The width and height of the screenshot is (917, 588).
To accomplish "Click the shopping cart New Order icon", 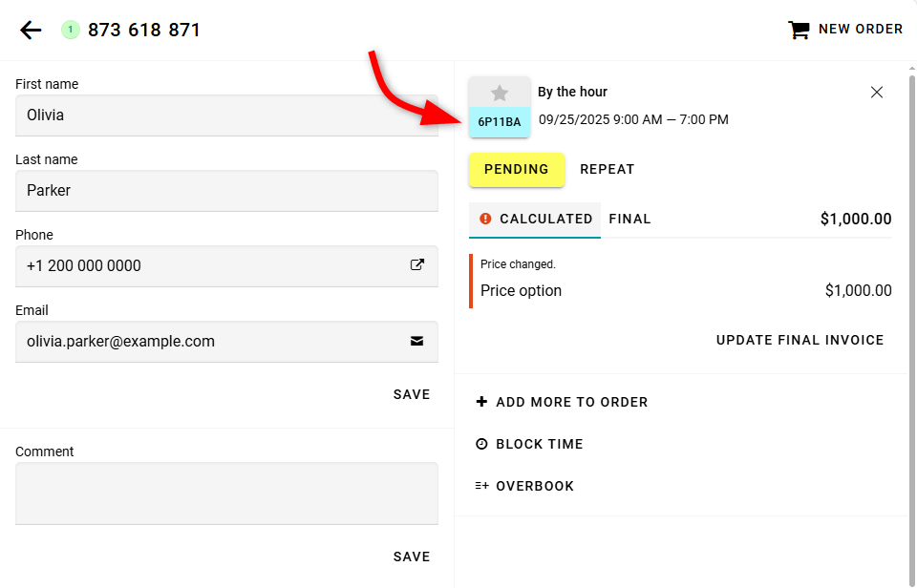I will pos(799,30).
